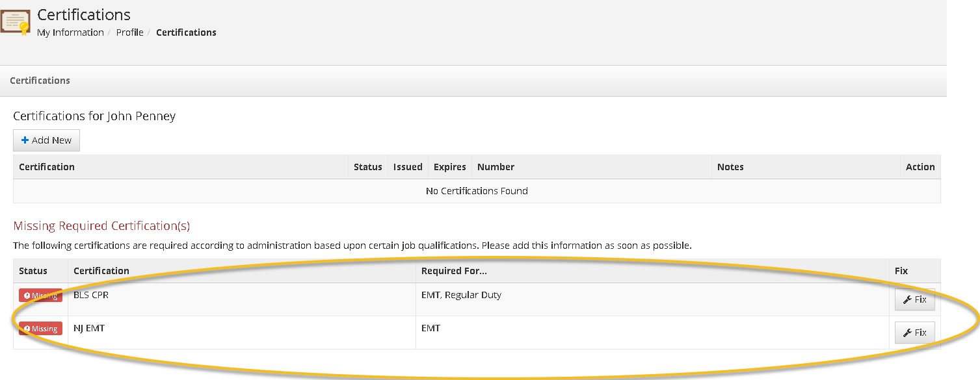Sort by the Expires column header

[449, 167]
